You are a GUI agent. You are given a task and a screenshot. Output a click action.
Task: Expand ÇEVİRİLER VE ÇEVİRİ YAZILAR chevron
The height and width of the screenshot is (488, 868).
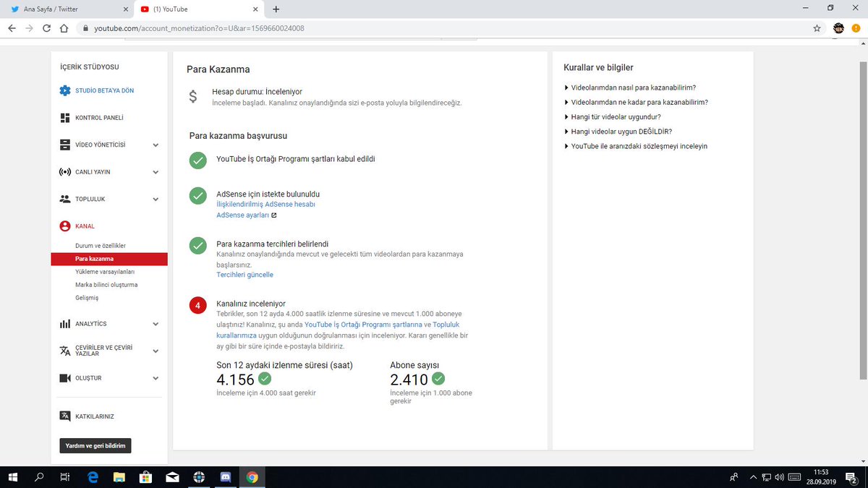(156, 351)
